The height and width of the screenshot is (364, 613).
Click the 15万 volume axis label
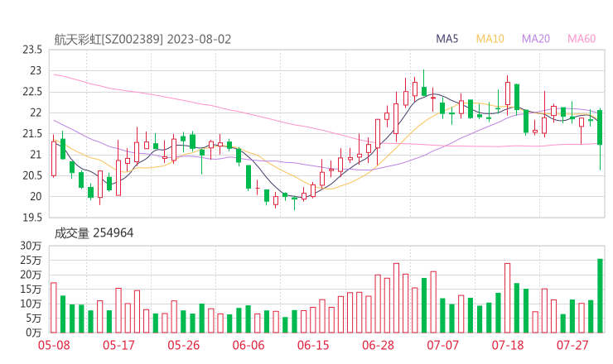click(x=31, y=289)
